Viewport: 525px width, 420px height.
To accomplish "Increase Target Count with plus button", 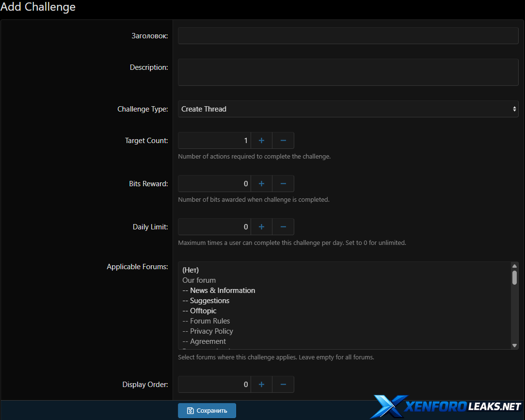I will click(261, 141).
